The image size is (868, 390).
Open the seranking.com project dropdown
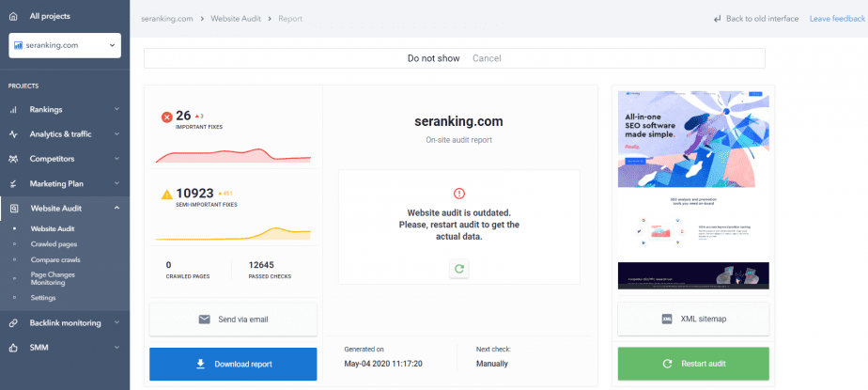pyautogui.click(x=65, y=45)
